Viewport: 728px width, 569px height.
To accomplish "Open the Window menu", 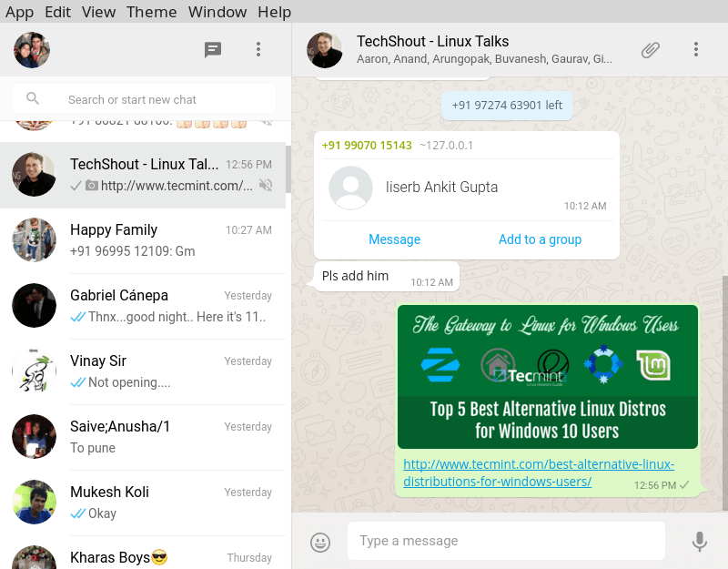I will pos(217,12).
